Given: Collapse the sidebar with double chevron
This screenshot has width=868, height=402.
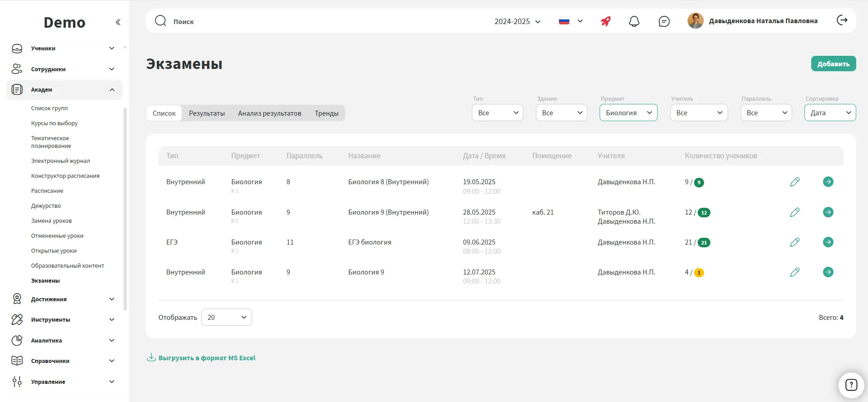Looking at the screenshot, I should tap(118, 22).
